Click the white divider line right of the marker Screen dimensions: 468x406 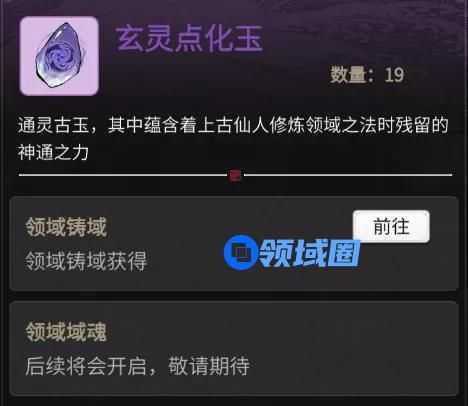(348, 175)
